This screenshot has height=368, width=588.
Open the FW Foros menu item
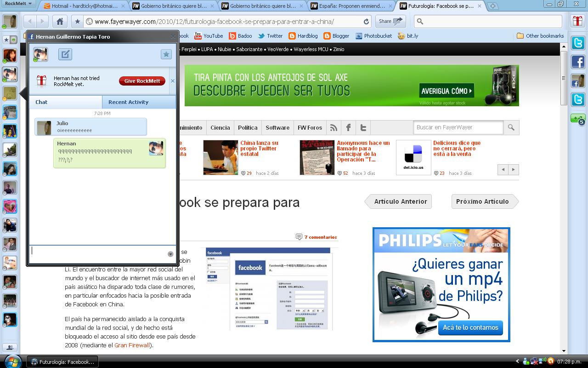pos(310,127)
